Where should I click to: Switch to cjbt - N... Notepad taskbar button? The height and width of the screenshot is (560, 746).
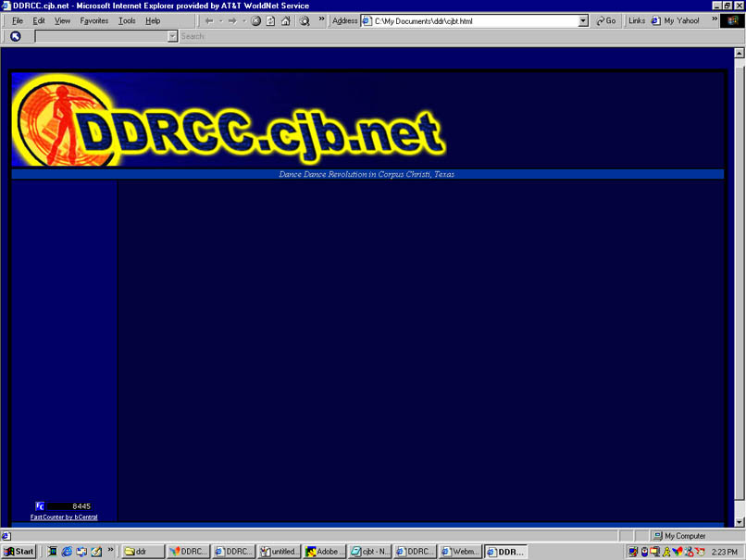370,552
